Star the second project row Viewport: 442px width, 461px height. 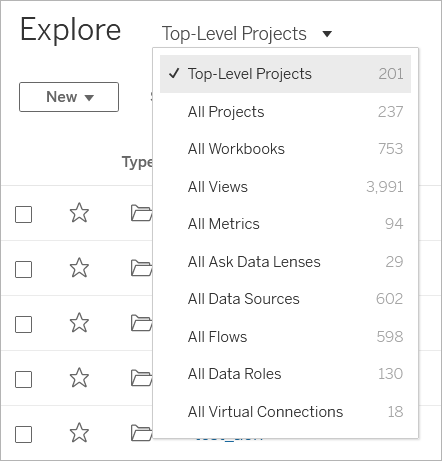pos(79,268)
